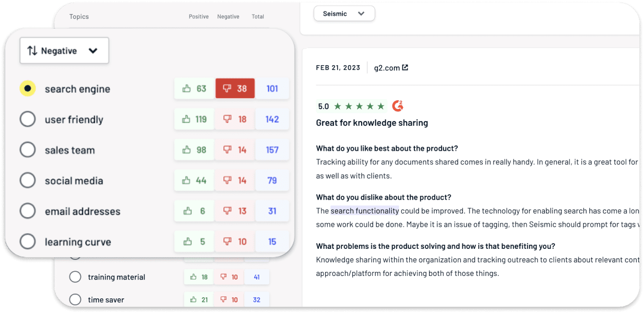Click thumbs-down count 10 for learning curve
This screenshot has height=313, width=644.
click(x=235, y=242)
